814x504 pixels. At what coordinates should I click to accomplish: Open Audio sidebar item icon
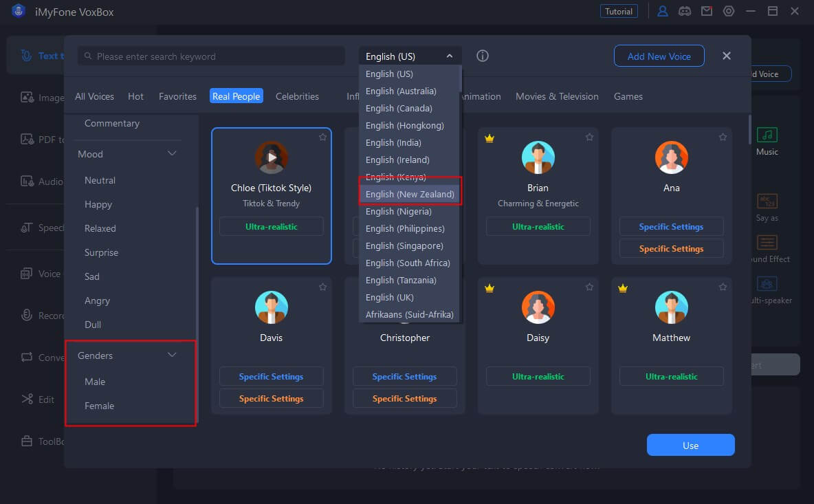click(x=27, y=181)
